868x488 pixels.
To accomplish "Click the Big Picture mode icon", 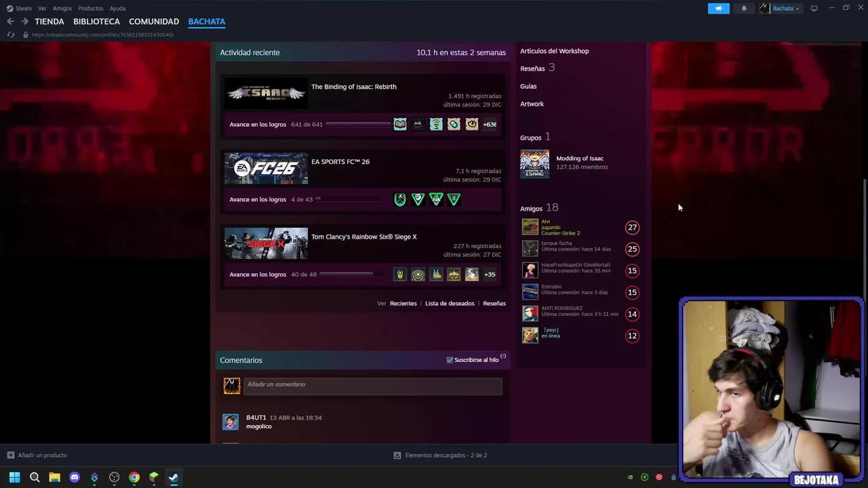I will pos(814,8).
